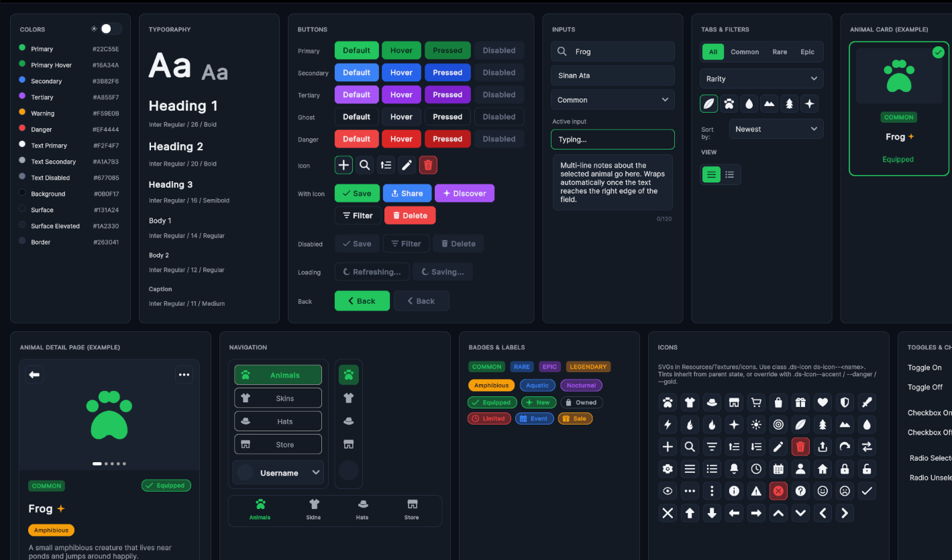Image resolution: width=952 pixels, height=560 pixels.
Task: Select the Skins item in the navigation list
Action: [x=278, y=398]
